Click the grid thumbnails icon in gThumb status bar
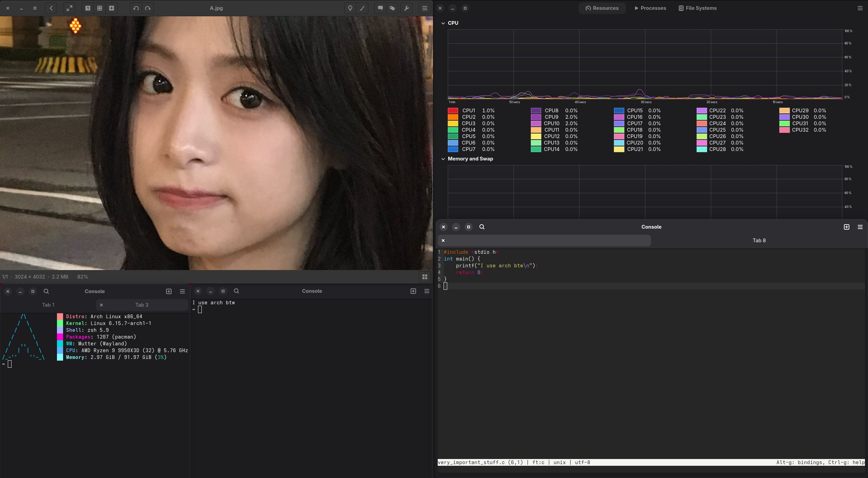The image size is (868, 478). click(x=425, y=277)
